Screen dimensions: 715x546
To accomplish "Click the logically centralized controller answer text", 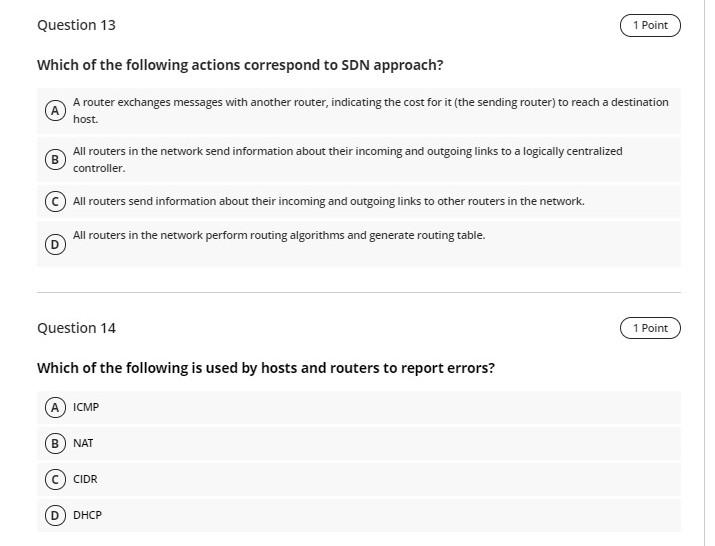I will click(x=347, y=160).
